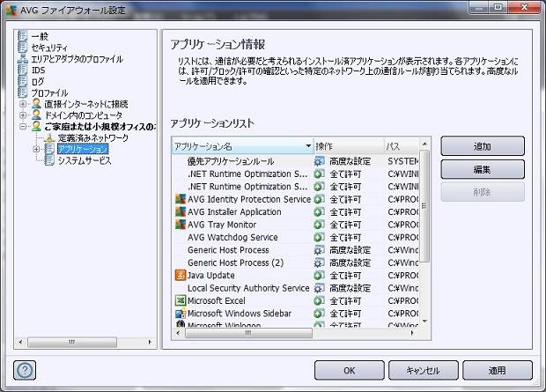Select システムサービス tree item
The height and width of the screenshot is (392, 546).
[x=85, y=160]
